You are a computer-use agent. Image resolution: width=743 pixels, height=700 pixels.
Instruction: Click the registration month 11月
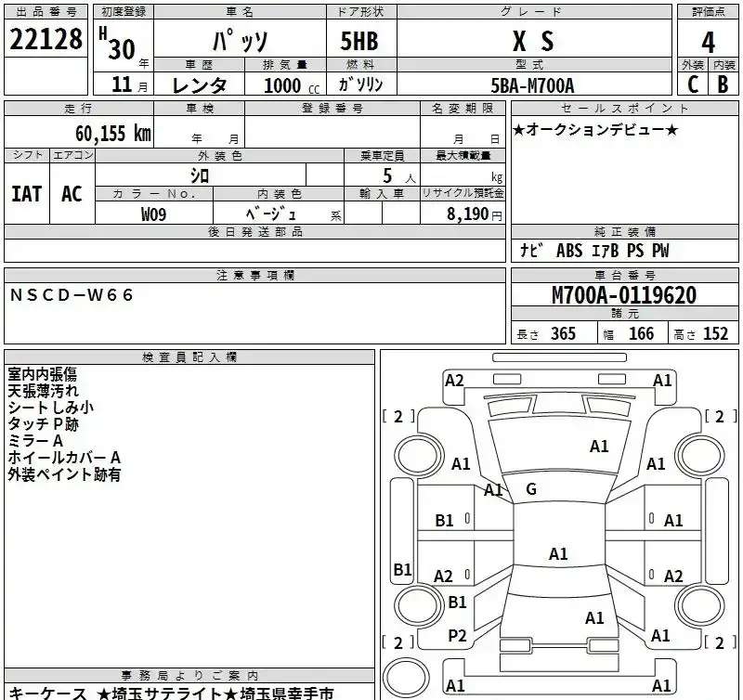pos(130,84)
